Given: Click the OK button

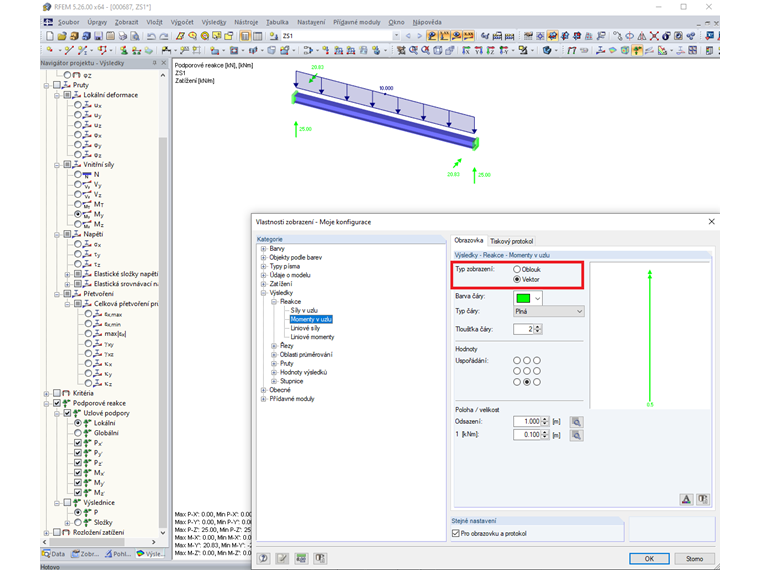Looking at the screenshot, I should point(649,558).
